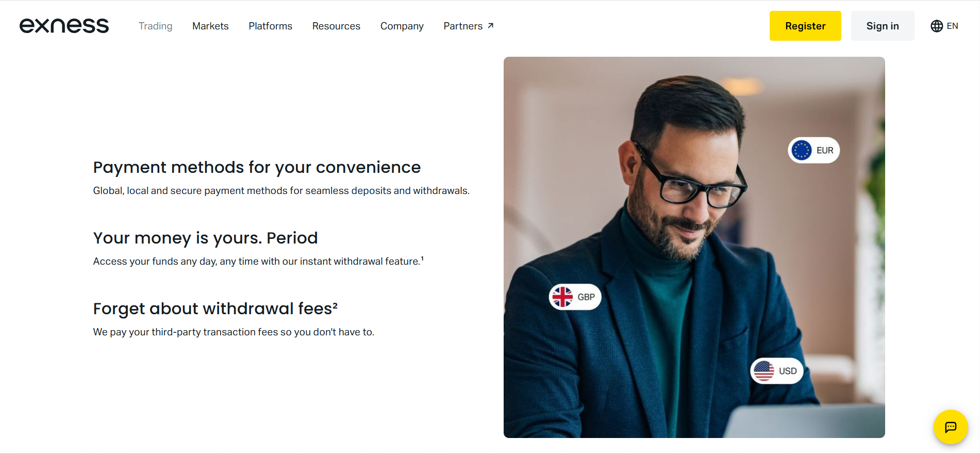Expand the Company menu
This screenshot has width=980, height=454.
(402, 26)
